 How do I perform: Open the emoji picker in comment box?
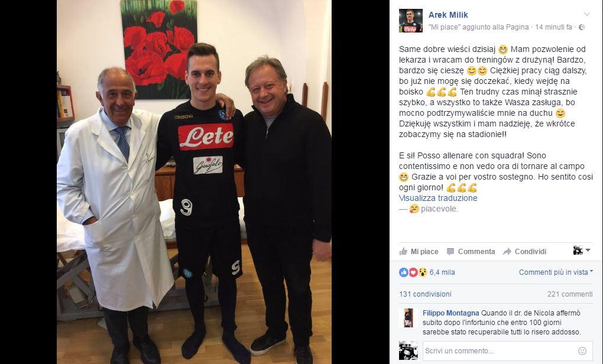point(582,350)
